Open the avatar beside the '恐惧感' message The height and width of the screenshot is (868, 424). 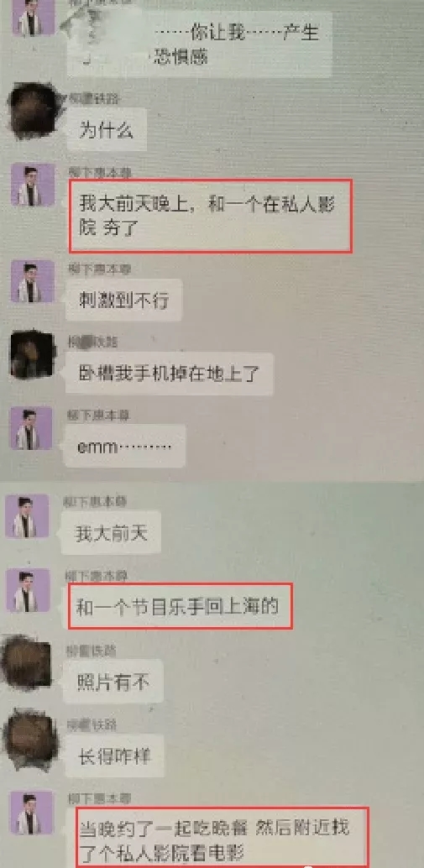(x=34, y=18)
